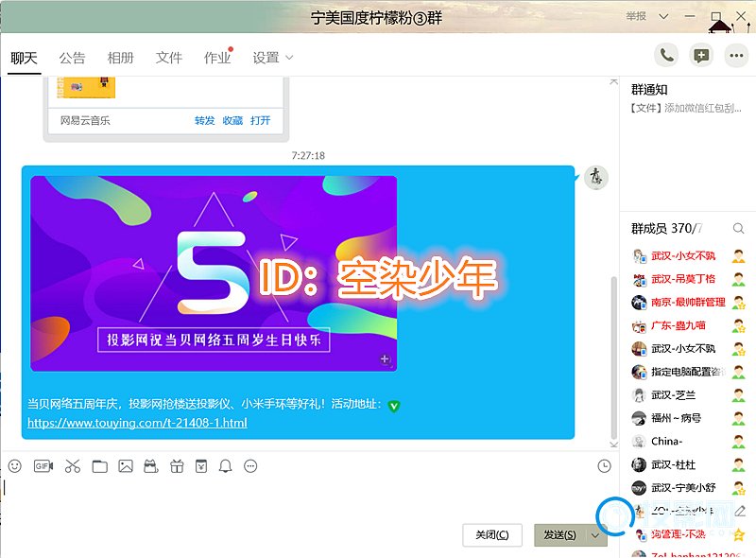Open the red packet icon in toolbar
756x558 pixels.
[201, 466]
